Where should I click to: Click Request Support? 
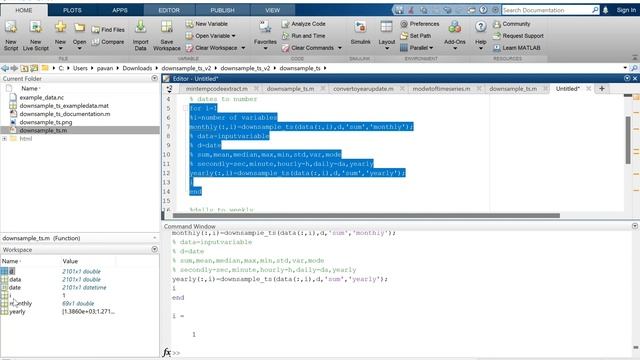click(518, 36)
